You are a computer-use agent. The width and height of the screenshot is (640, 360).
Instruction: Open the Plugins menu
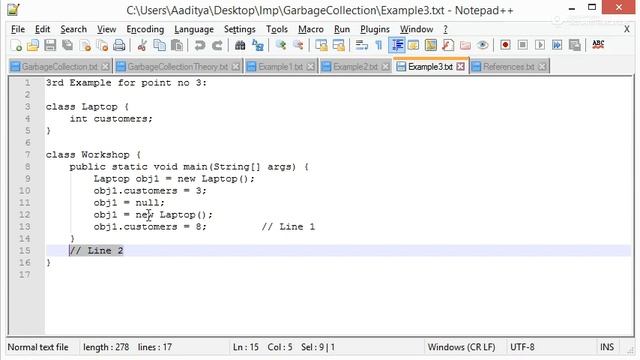(x=375, y=29)
